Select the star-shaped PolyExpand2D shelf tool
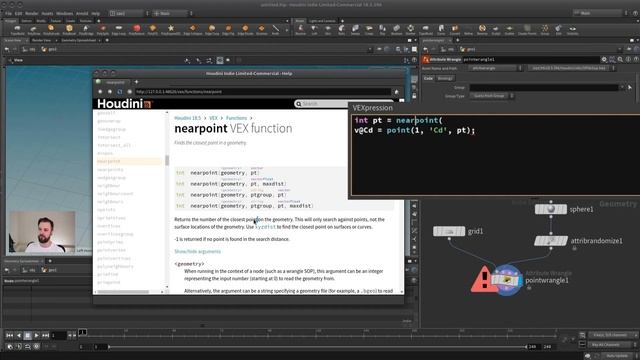 [171, 29]
